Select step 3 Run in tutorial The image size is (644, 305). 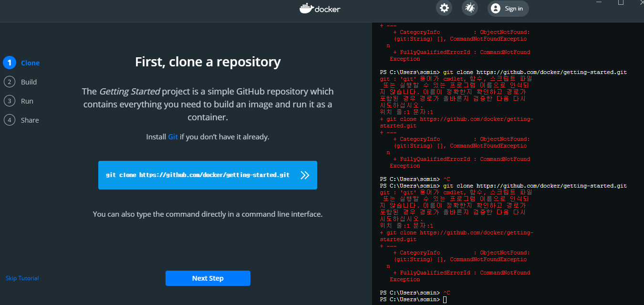tap(19, 101)
